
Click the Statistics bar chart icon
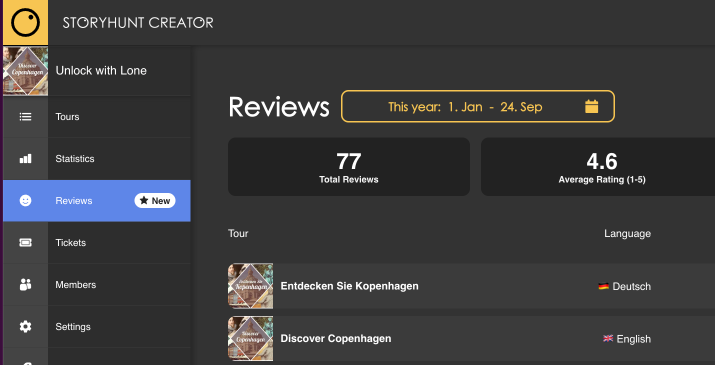pyautogui.click(x=26, y=159)
